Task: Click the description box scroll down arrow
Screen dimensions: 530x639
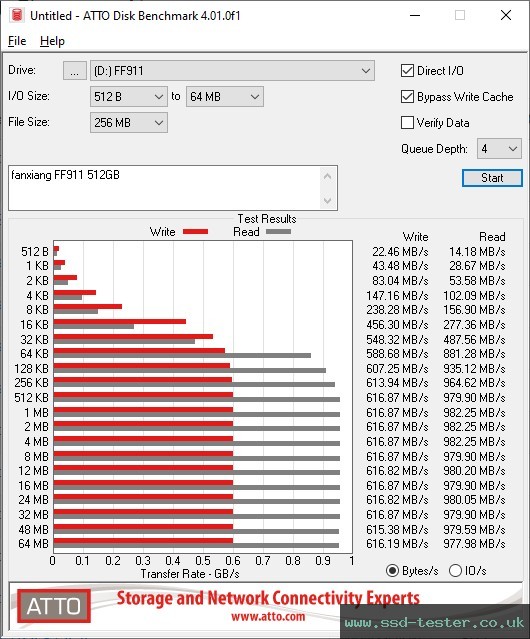Action: (x=328, y=200)
